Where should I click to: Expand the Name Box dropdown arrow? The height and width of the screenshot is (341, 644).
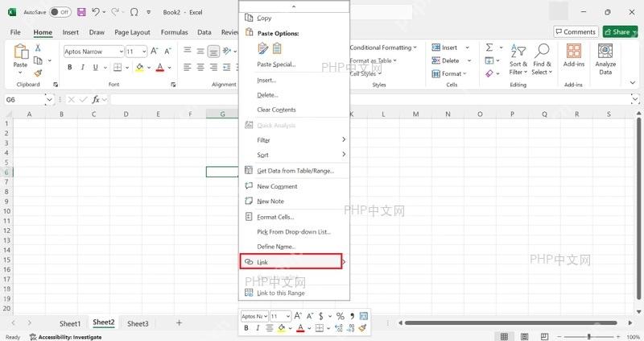pos(49,99)
